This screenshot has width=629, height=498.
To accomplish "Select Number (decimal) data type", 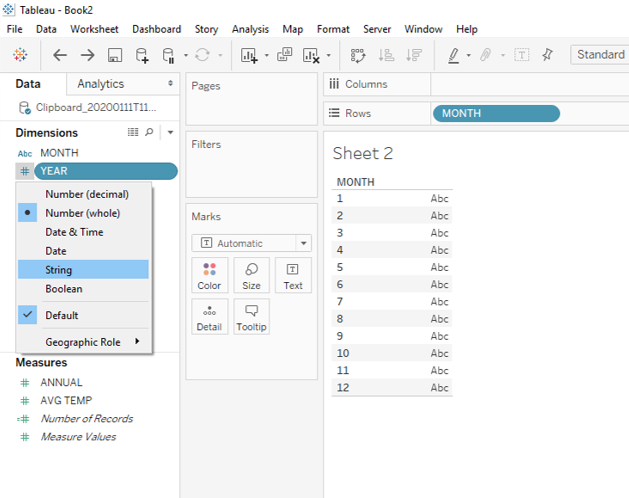I will click(87, 194).
